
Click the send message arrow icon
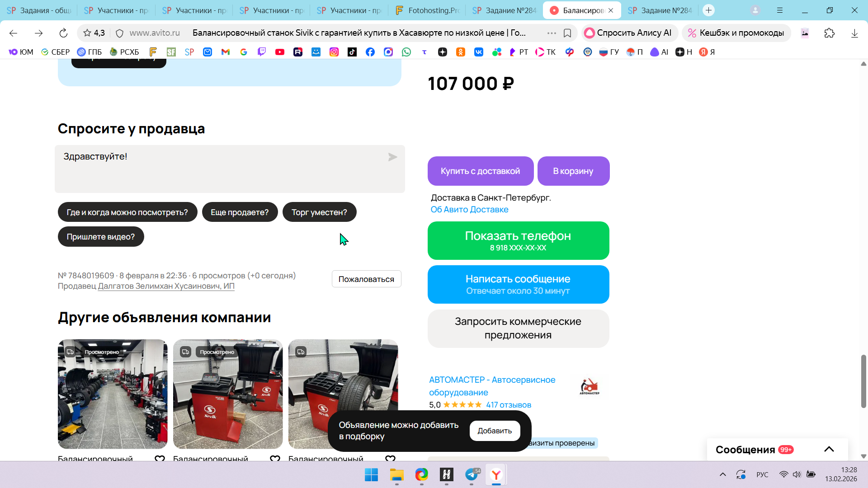pos(392,157)
